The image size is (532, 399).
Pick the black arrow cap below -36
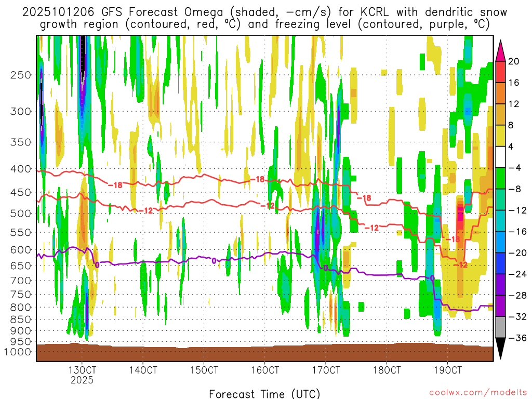coord(500,347)
